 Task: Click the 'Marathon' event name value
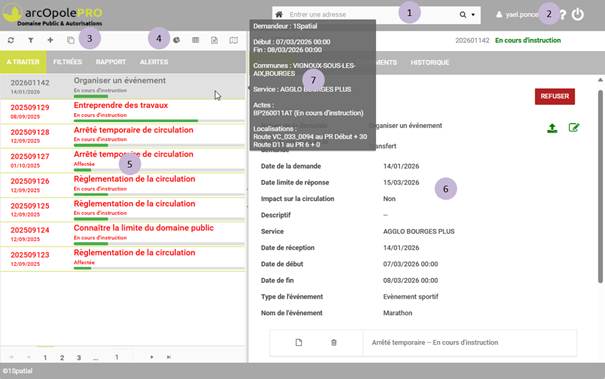(397, 313)
